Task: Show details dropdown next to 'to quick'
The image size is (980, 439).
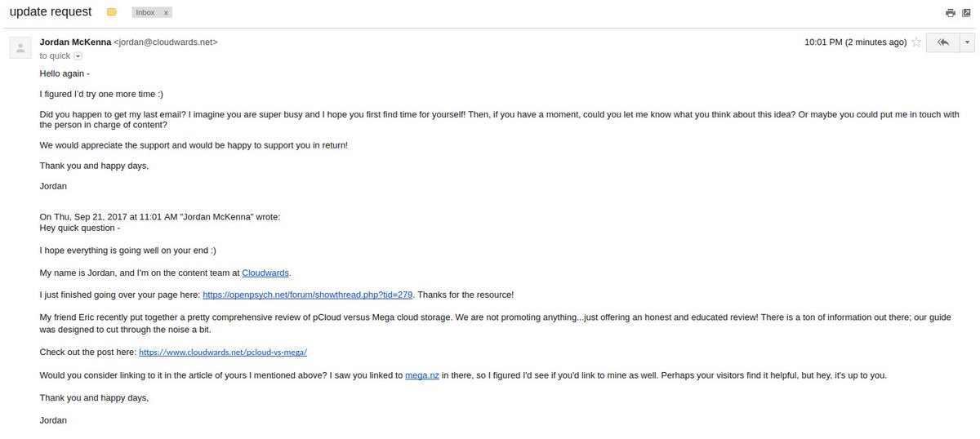Action: tap(78, 56)
